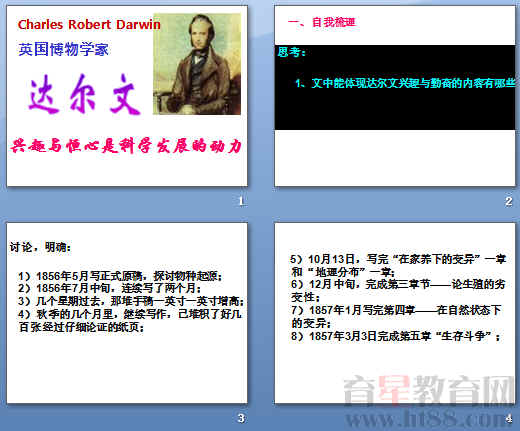Viewport: 520px width, 431px height.
Task: Click the 讨论，明确 heading on slide 3
Action: 40,247
